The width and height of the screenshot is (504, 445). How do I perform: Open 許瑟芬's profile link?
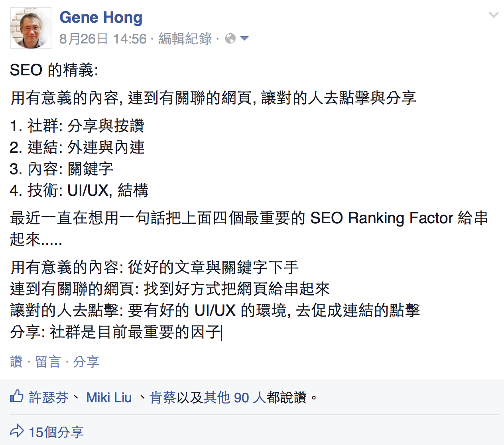[49, 398]
